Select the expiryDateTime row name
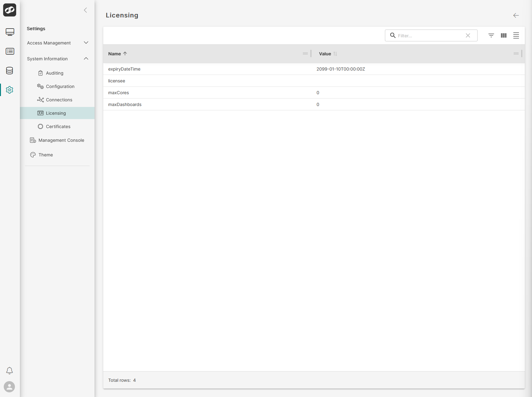The height and width of the screenshot is (397, 532). 124,69
